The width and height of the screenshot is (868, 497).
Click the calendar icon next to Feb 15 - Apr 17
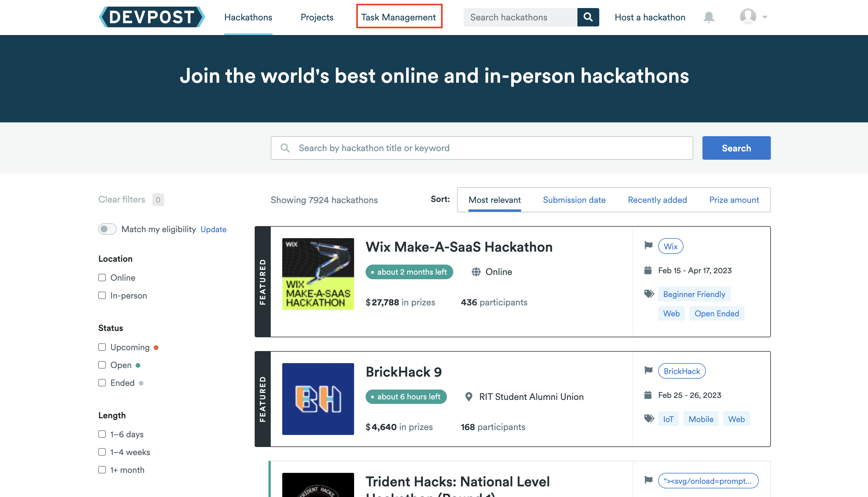[x=648, y=270]
